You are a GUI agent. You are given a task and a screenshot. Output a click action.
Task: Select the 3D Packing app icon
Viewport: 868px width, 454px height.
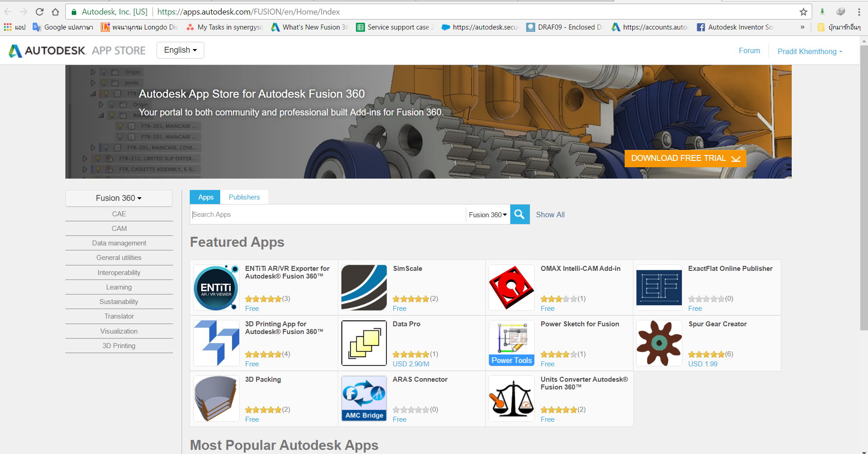(216, 398)
